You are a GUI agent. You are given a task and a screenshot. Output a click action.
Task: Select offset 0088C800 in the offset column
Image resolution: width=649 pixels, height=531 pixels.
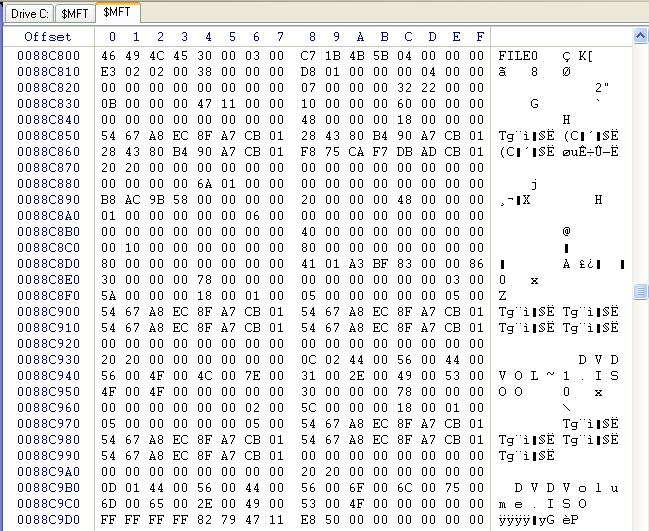pos(48,56)
